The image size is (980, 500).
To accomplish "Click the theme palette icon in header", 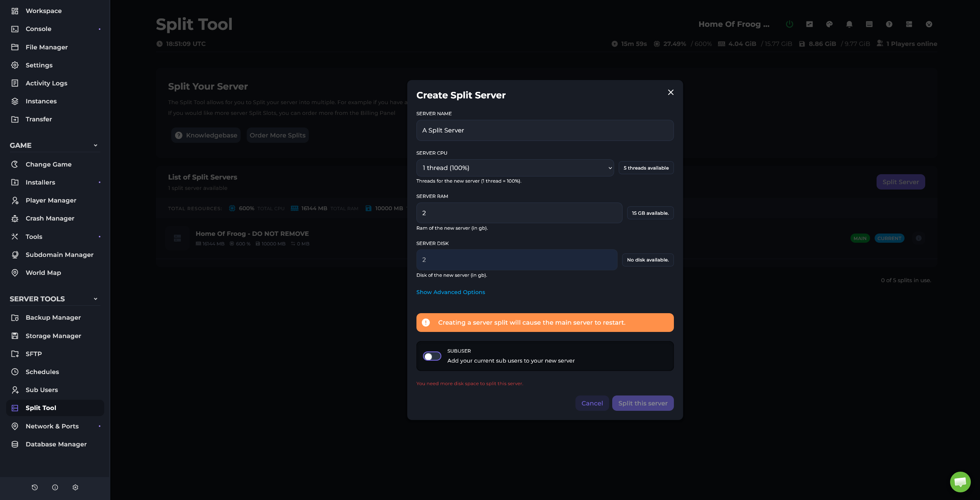I will pos(829,24).
